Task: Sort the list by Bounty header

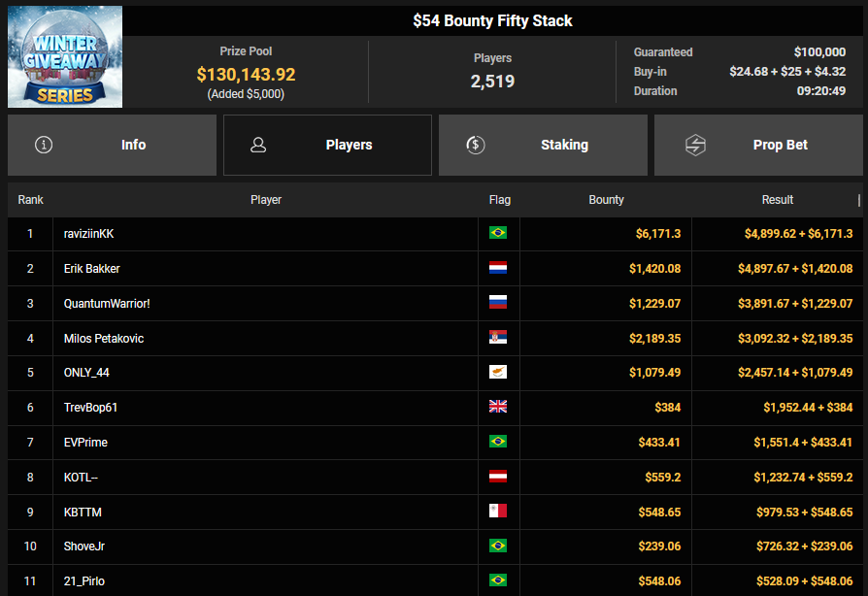Action: 606,200
